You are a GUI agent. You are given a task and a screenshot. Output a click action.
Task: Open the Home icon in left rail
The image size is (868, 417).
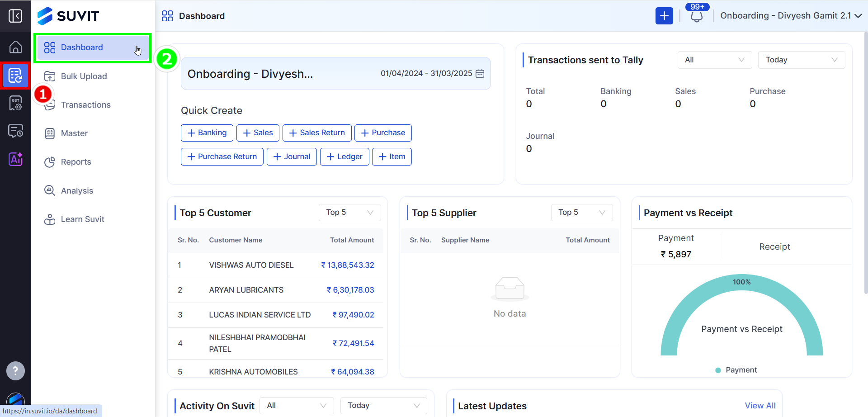[15, 47]
